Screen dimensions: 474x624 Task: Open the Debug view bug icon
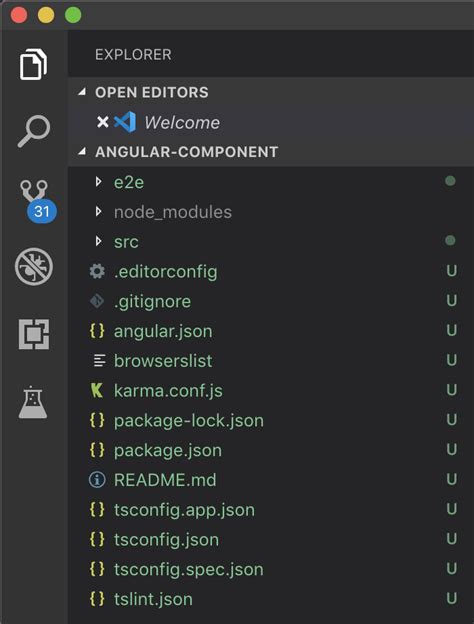[34, 267]
